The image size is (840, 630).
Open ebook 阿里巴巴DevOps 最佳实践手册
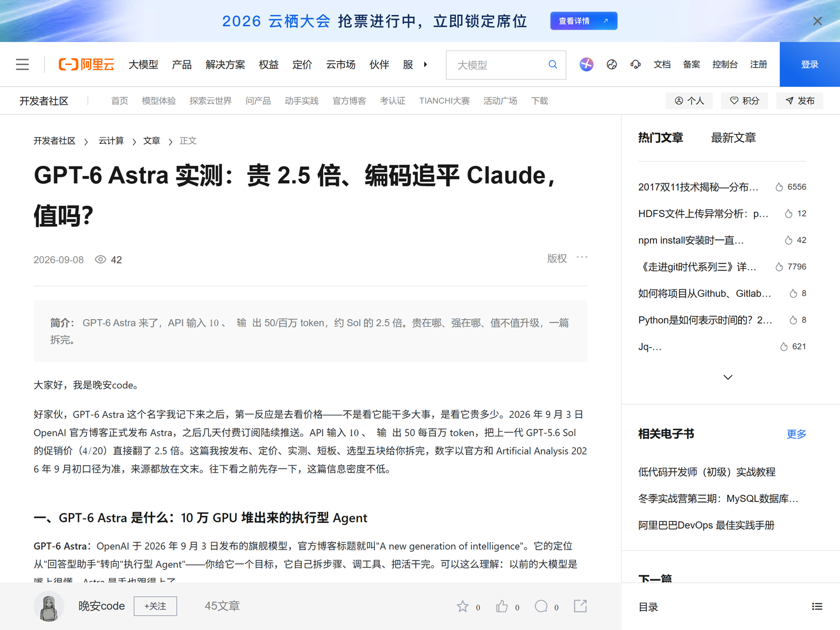coord(706,526)
